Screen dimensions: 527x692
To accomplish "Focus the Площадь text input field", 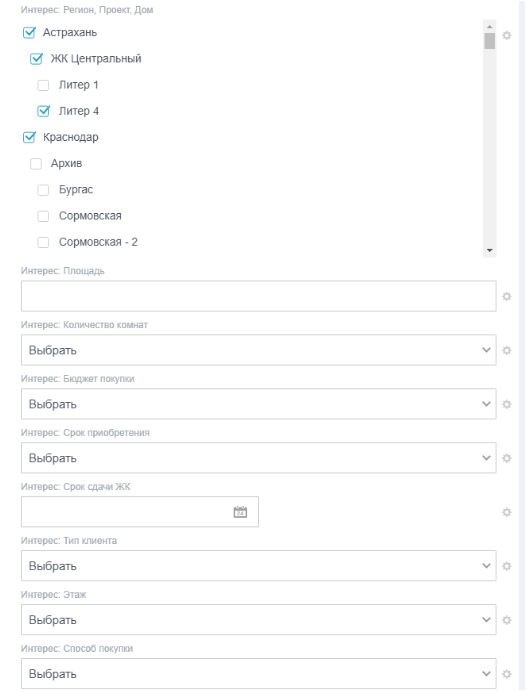I will (259, 296).
